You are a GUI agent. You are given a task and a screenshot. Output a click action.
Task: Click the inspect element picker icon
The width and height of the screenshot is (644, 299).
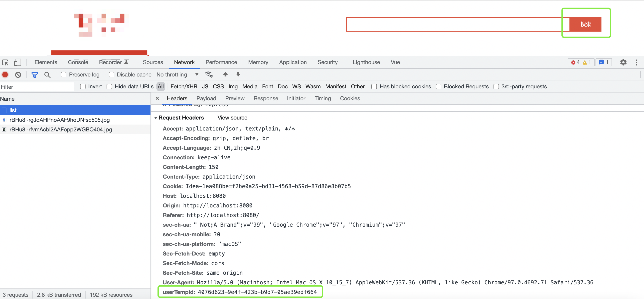point(5,62)
